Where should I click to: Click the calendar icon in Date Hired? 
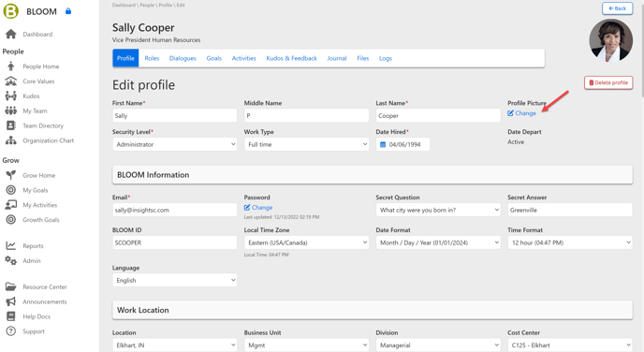[383, 144]
